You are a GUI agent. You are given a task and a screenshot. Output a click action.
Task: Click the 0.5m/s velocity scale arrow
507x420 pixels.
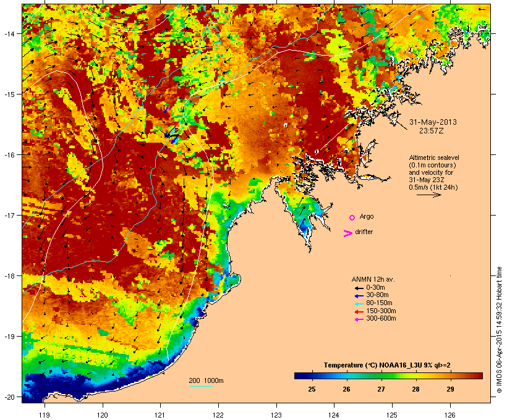click(x=428, y=195)
